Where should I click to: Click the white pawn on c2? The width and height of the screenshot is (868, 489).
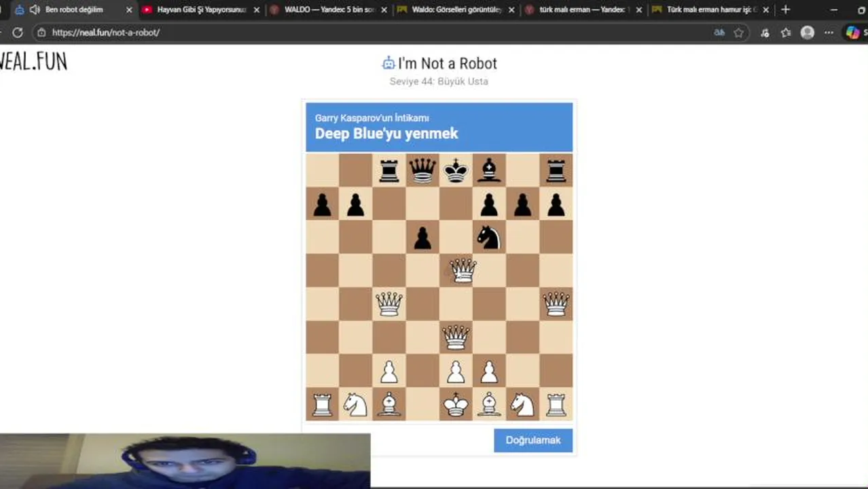tap(389, 371)
